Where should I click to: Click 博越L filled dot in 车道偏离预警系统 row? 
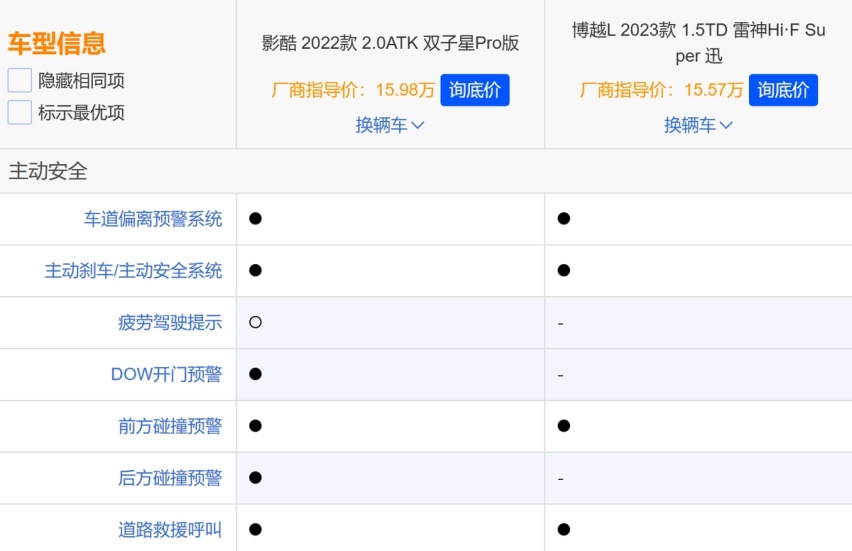point(563,218)
